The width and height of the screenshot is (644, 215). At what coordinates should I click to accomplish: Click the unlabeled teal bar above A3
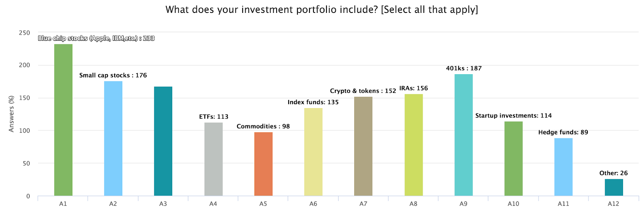click(163, 141)
